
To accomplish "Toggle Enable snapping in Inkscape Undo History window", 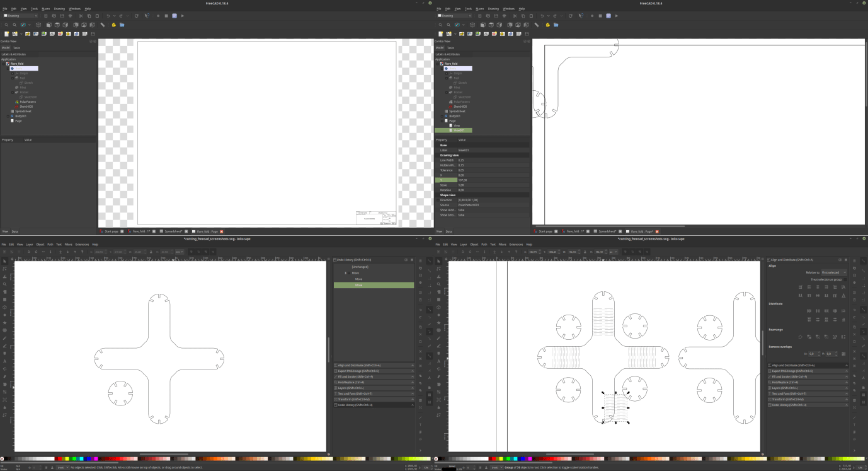I will (430, 261).
